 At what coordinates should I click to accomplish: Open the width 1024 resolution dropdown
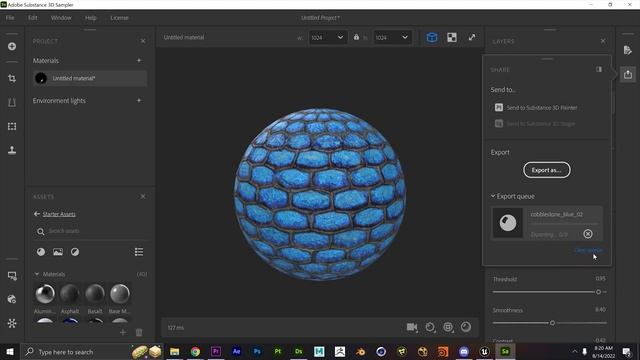click(x=328, y=38)
